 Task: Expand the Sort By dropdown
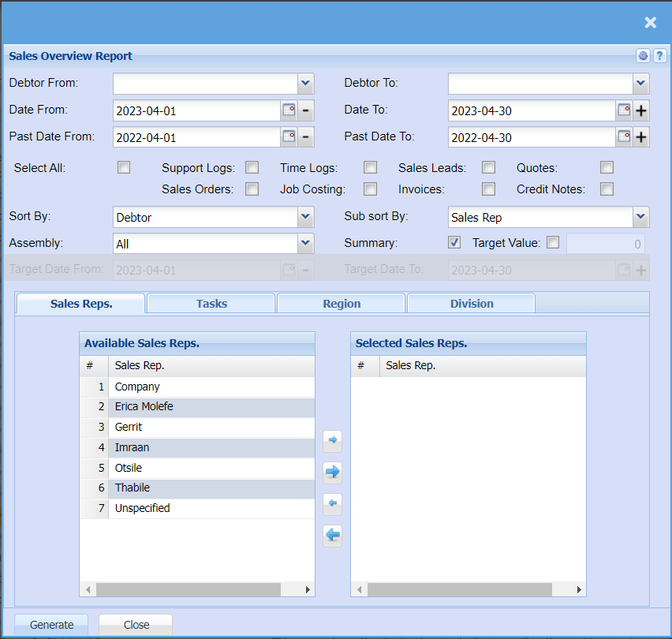coord(305,217)
